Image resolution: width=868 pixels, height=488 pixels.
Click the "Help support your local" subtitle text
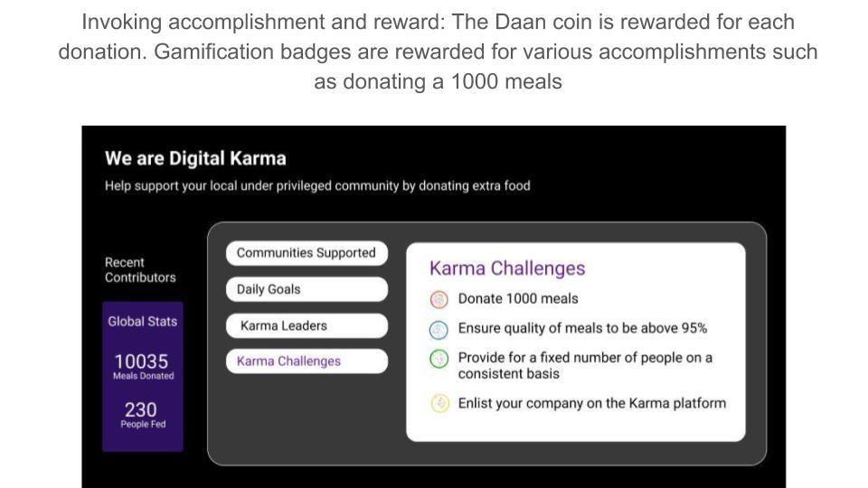click(317, 186)
